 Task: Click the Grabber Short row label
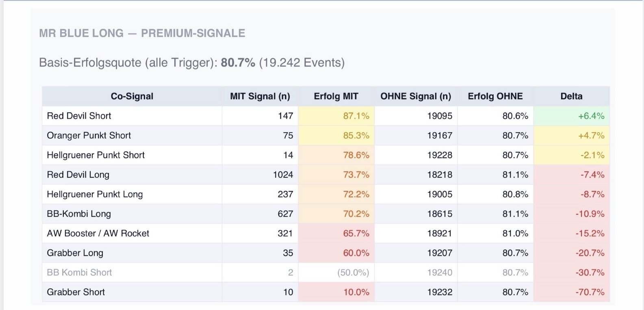[x=76, y=292]
